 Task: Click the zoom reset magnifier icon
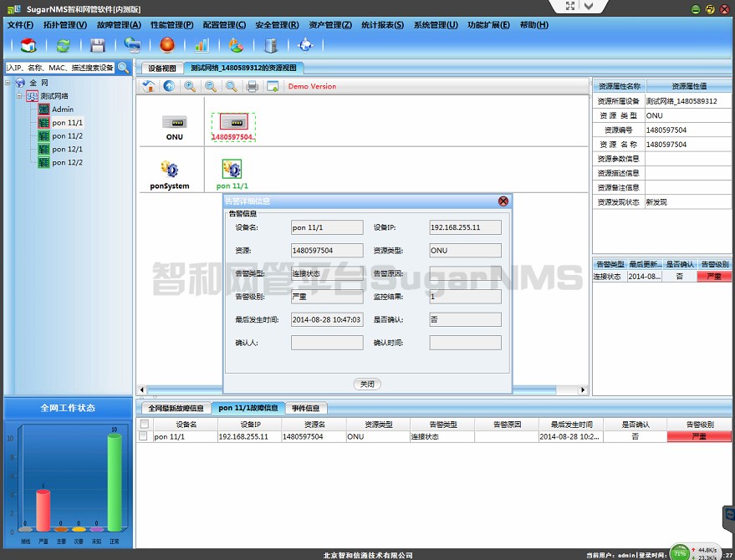(232, 86)
